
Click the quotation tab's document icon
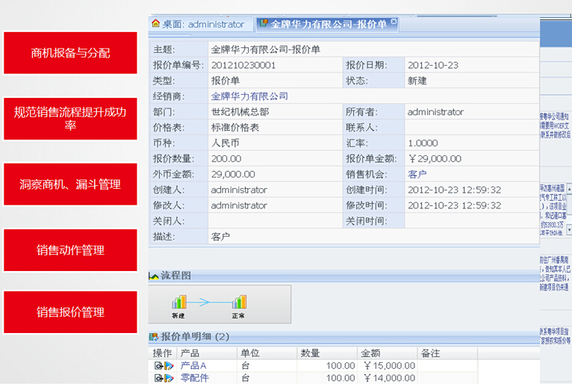point(264,23)
